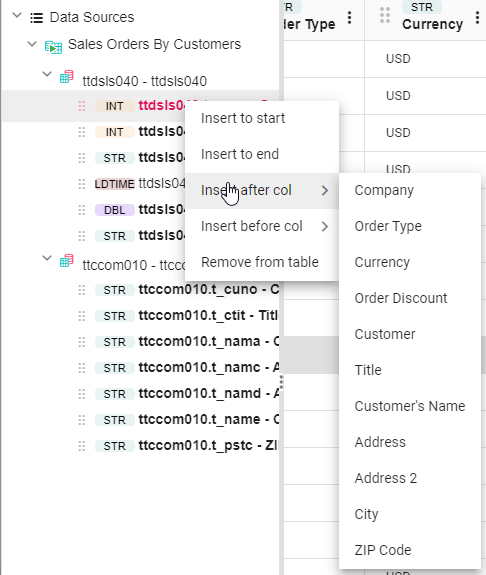
Task: Select Remove from table menu entry
Action: (x=262, y=262)
